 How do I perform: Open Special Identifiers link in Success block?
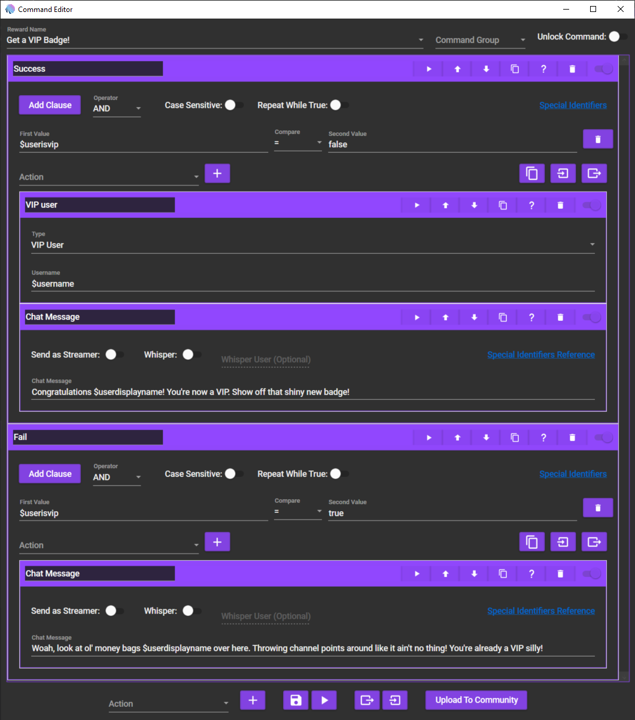tap(573, 106)
